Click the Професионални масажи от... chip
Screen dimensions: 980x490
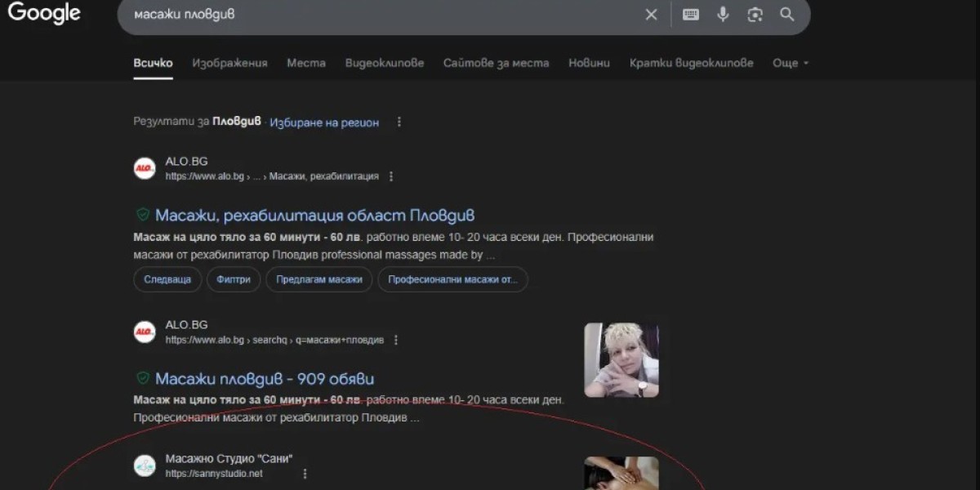(x=453, y=279)
